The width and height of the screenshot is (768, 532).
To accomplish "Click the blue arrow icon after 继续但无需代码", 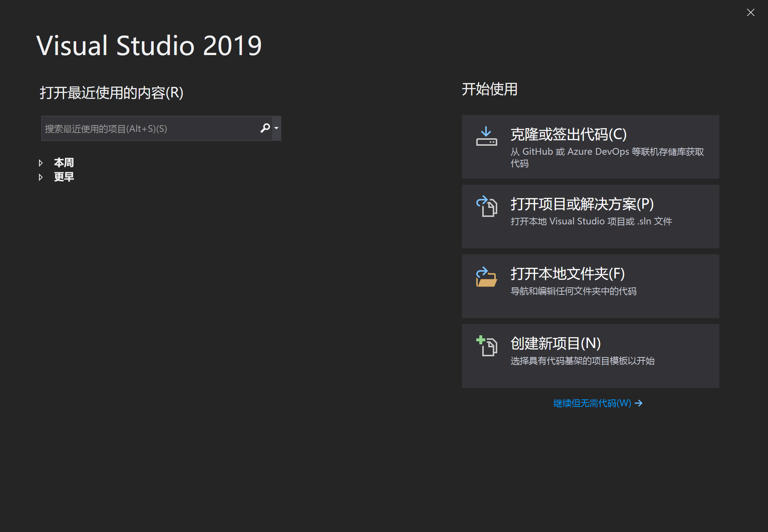I will [x=639, y=403].
